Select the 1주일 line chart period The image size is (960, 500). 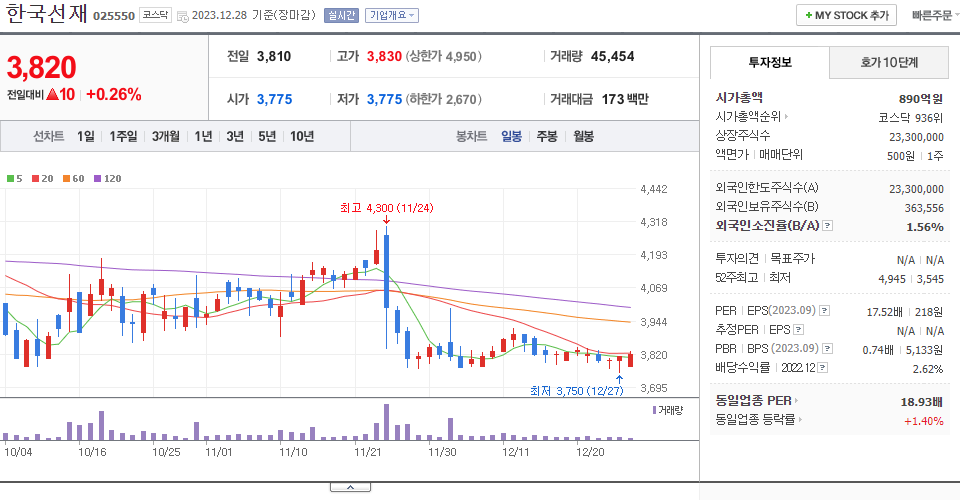(x=123, y=136)
